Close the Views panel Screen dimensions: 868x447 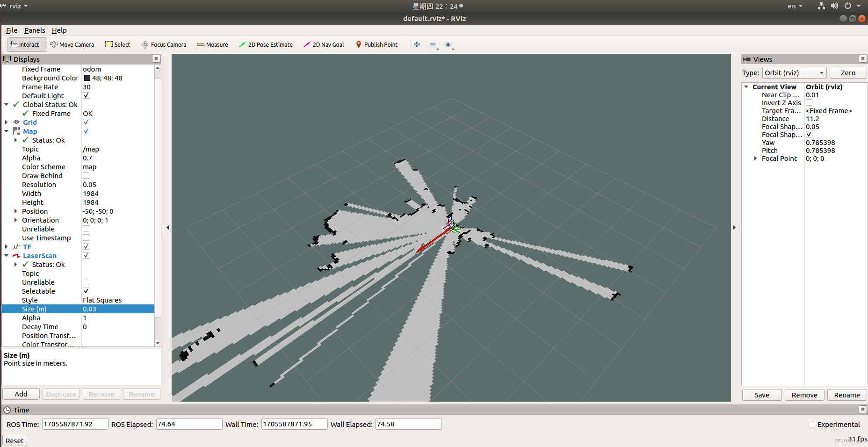pyautogui.click(x=863, y=58)
